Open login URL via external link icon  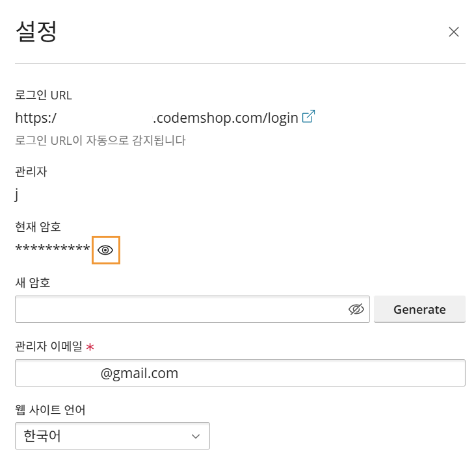(x=309, y=117)
